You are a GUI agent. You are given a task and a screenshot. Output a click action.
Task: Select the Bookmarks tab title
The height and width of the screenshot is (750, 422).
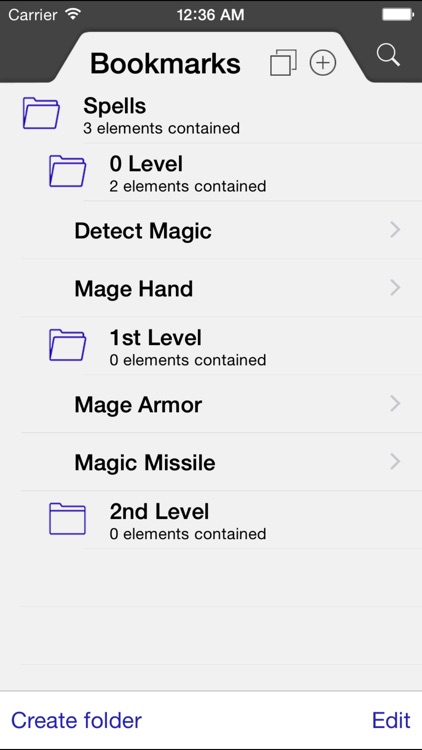(165, 63)
